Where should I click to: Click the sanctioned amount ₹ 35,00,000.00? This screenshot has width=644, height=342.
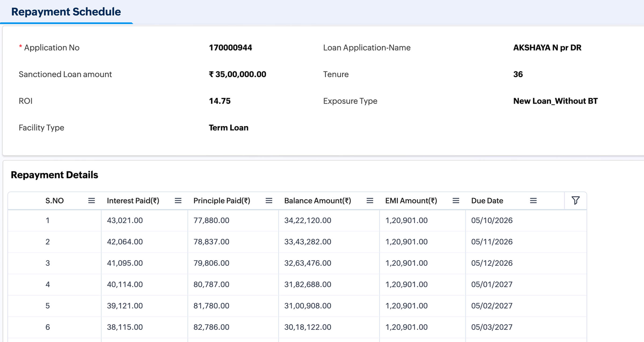237,74
